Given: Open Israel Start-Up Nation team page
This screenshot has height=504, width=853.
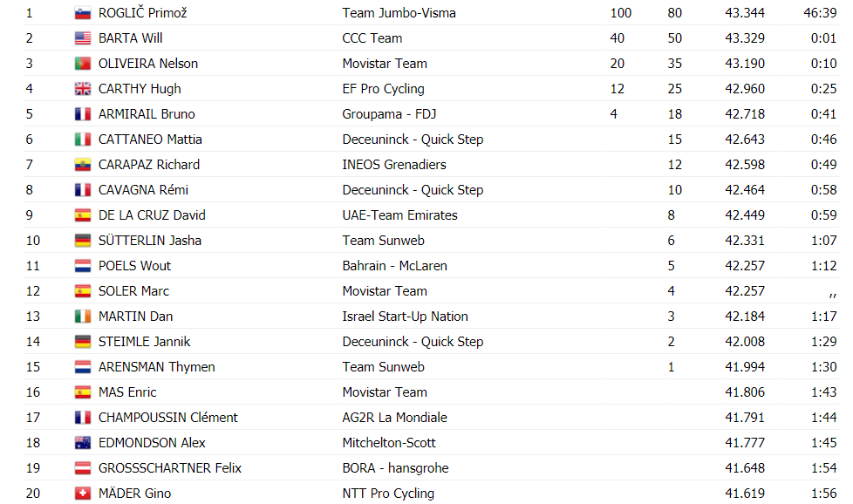Looking at the screenshot, I should (405, 317).
